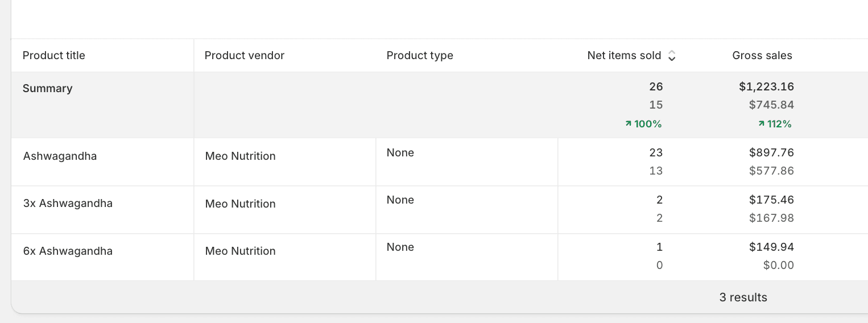
Task: Click the Summary row label
Action: (48, 89)
